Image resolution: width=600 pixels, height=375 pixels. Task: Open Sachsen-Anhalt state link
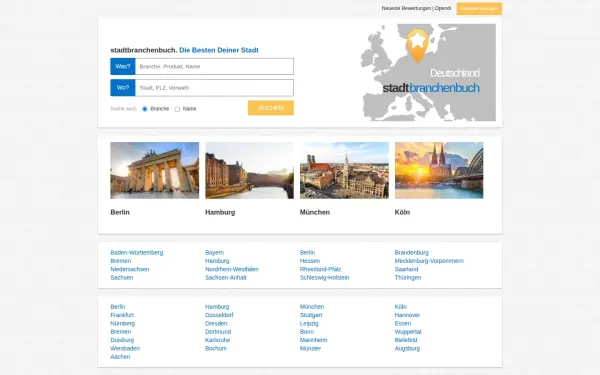click(x=226, y=278)
